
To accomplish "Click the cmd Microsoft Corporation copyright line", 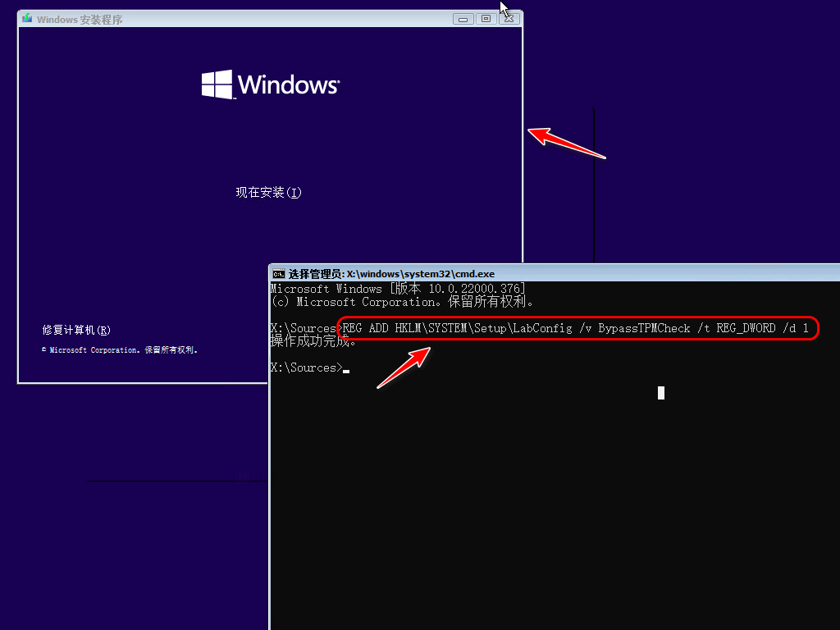I will point(402,302).
